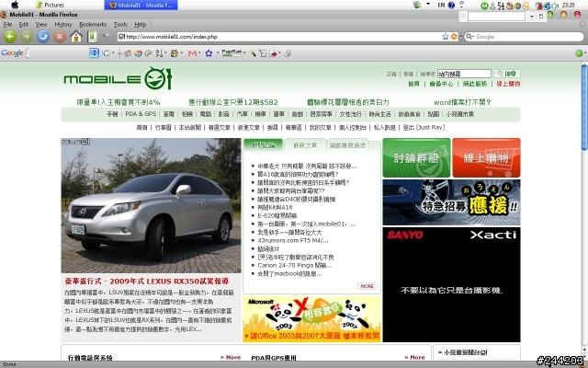Click the blue star bookmarks icon in Google toolbar

tap(209, 53)
